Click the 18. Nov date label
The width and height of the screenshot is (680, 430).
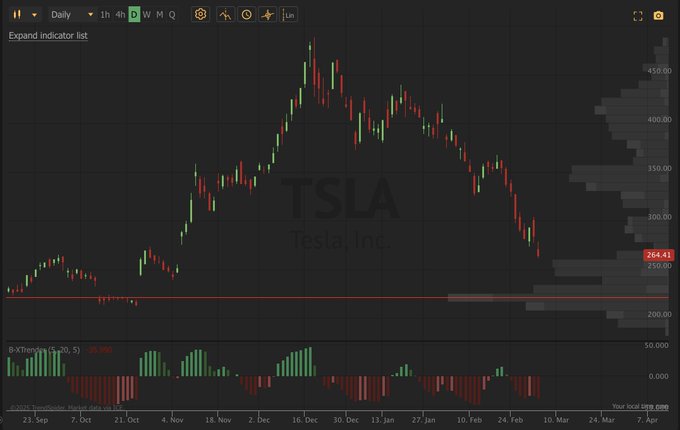(x=218, y=420)
